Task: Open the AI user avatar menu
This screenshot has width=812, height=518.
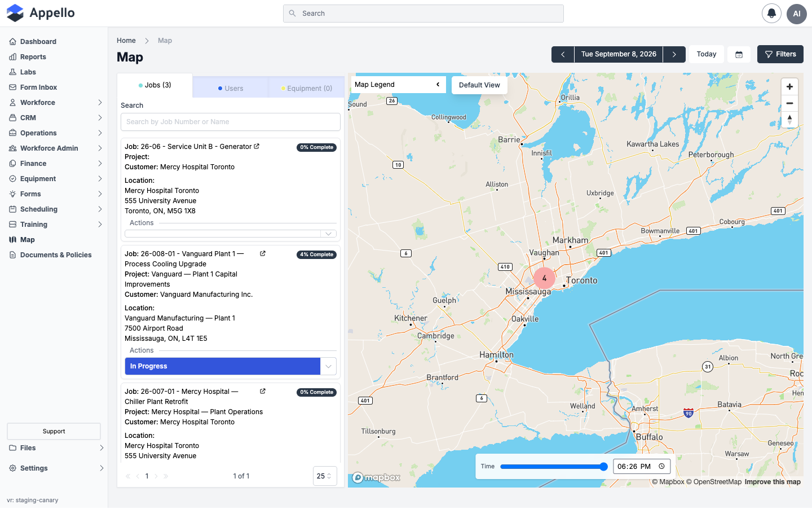Action: coord(796,14)
